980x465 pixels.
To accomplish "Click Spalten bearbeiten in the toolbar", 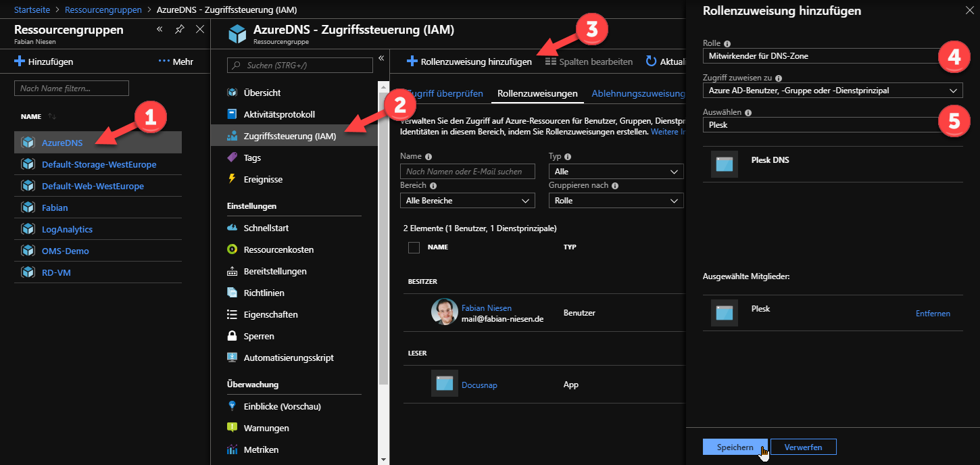I will click(x=589, y=62).
